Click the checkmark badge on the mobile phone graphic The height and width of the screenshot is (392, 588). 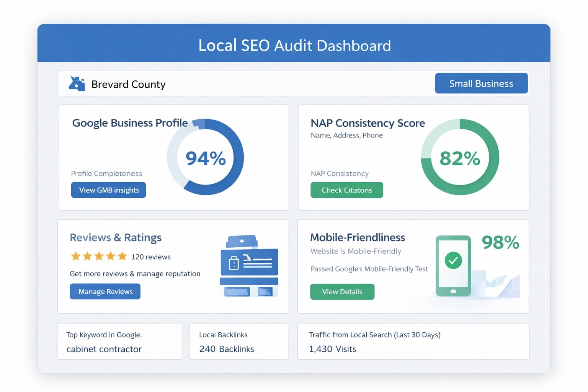453,260
